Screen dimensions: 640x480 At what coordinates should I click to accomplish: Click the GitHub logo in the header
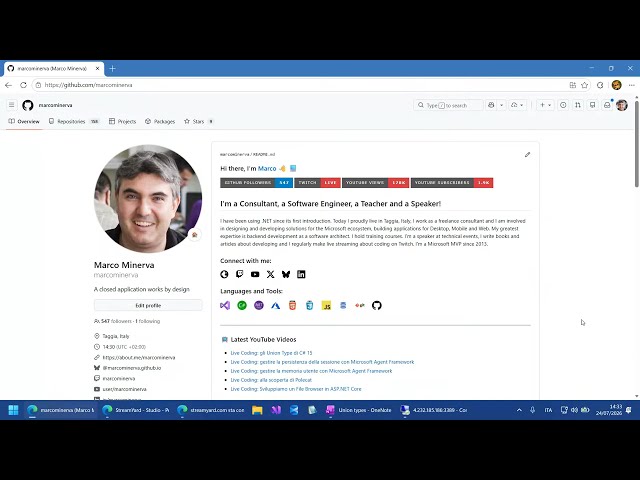tap(27, 105)
